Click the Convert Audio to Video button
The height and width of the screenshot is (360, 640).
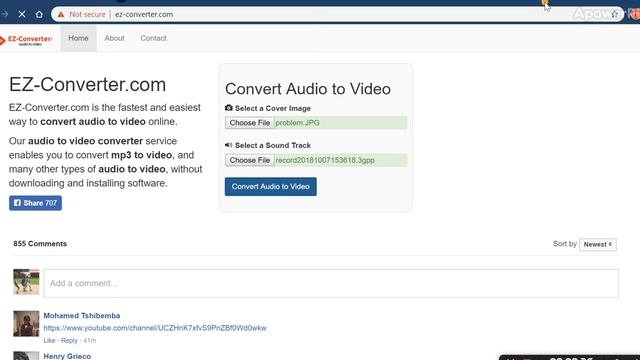coord(271,187)
